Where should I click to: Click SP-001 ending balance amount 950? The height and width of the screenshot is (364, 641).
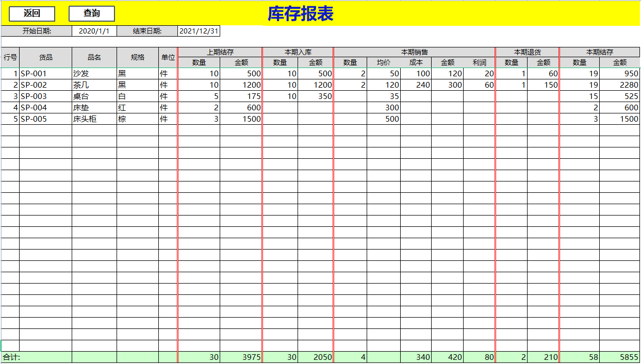(620, 74)
